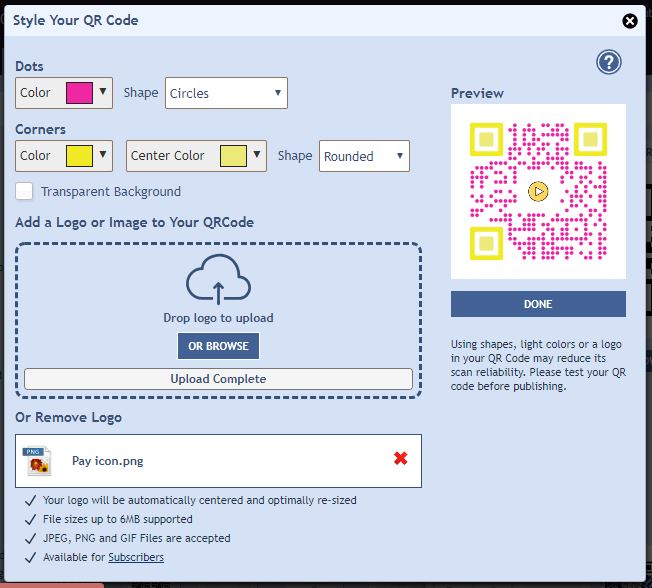Remove Pay icon.png with the red X
This screenshot has width=652, height=588.
(400, 458)
